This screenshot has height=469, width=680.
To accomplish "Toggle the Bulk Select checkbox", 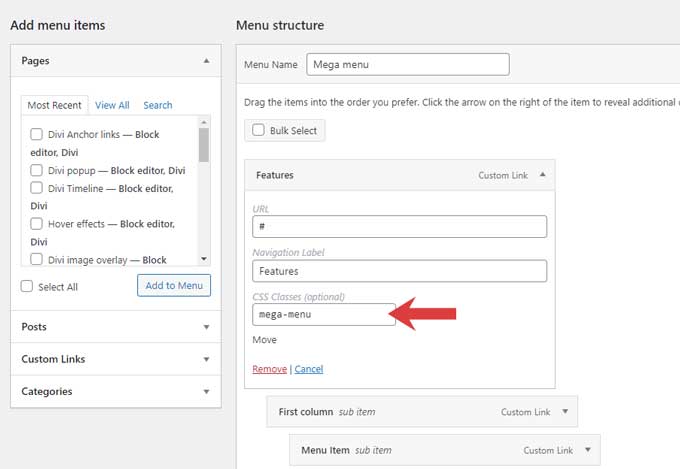I will 258,130.
